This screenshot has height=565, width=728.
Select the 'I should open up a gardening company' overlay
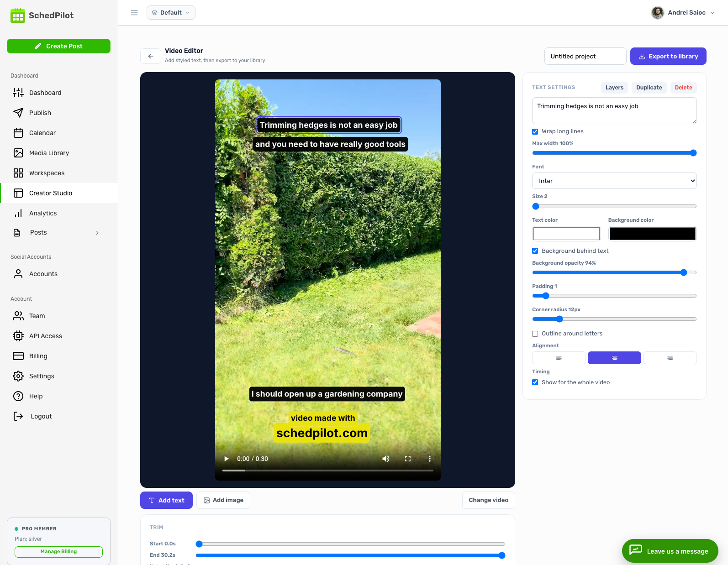pyautogui.click(x=327, y=394)
